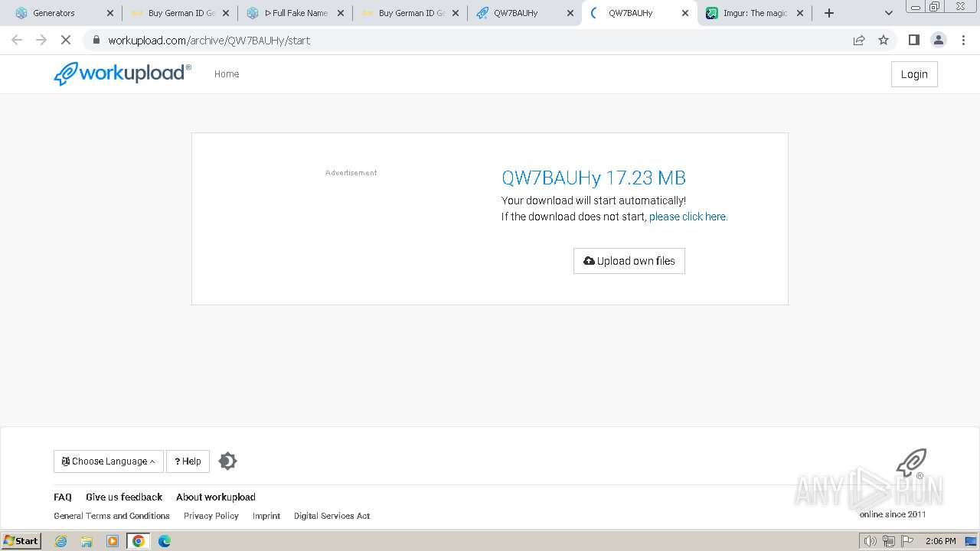Open About workupload link
The width and height of the screenshot is (980, 551).
216,497
